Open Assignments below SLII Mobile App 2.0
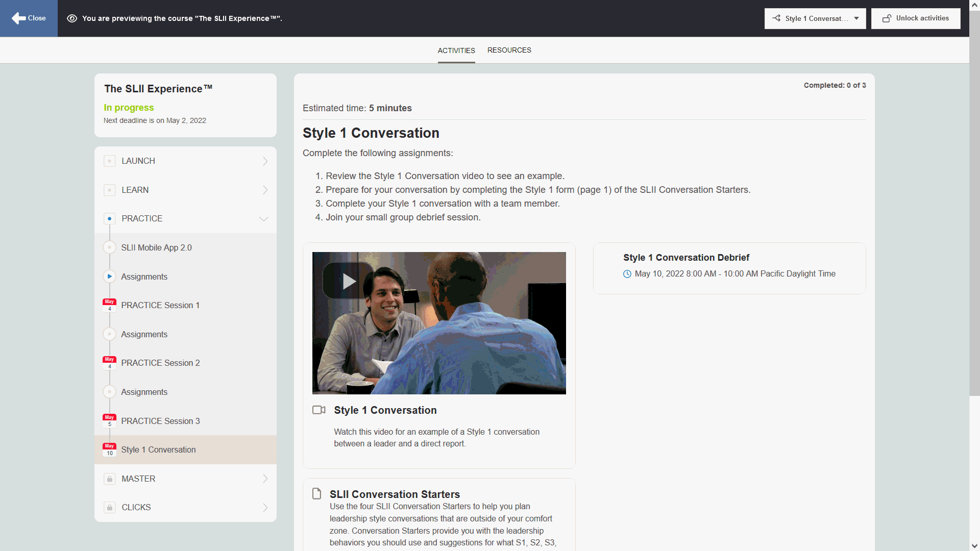This screenshot has width=980, height=551. click(144, 277)
